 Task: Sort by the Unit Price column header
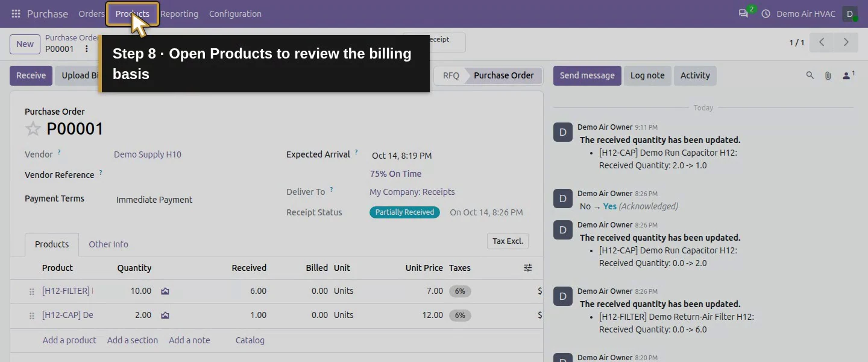[x=424, y=268]
